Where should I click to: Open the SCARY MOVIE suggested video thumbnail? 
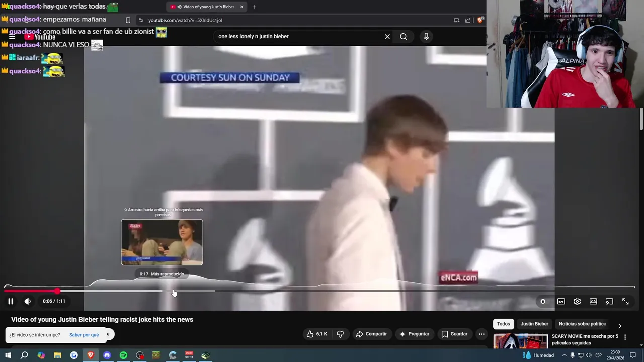pyautogui.click(x=521, y=341)
